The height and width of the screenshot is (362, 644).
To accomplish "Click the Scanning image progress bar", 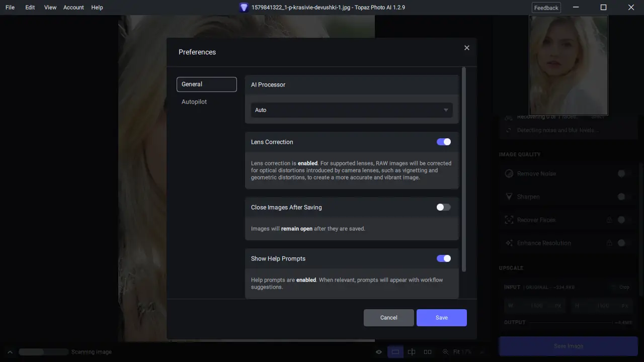I will click(x=43, y=352).
